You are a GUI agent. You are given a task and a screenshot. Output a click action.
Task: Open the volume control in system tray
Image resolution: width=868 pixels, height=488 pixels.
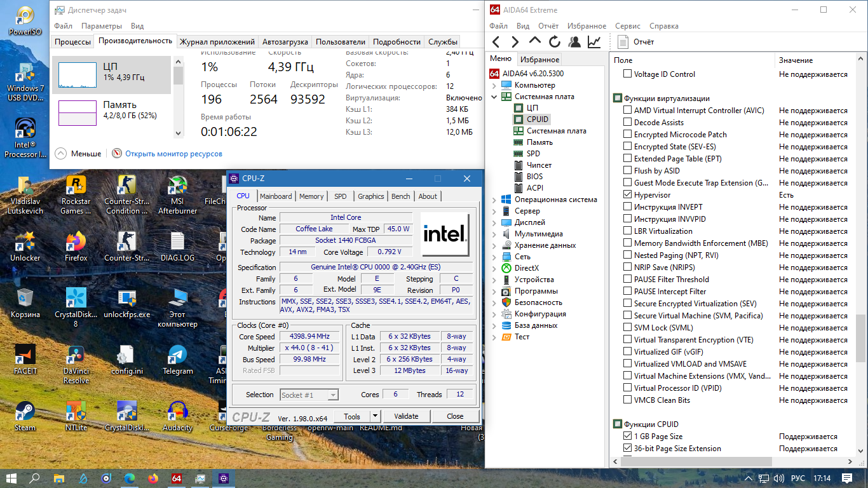(x=779, y=478)
